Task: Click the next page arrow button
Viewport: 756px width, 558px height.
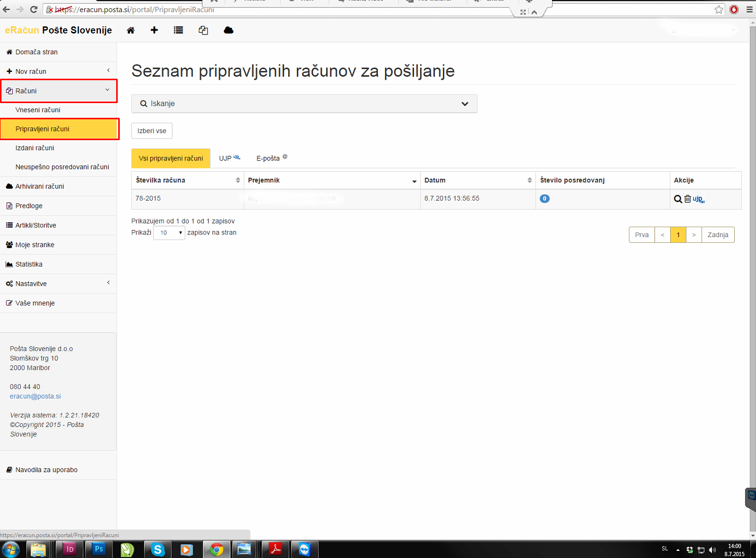Action: pyautogui.click(x=694, y=235)
